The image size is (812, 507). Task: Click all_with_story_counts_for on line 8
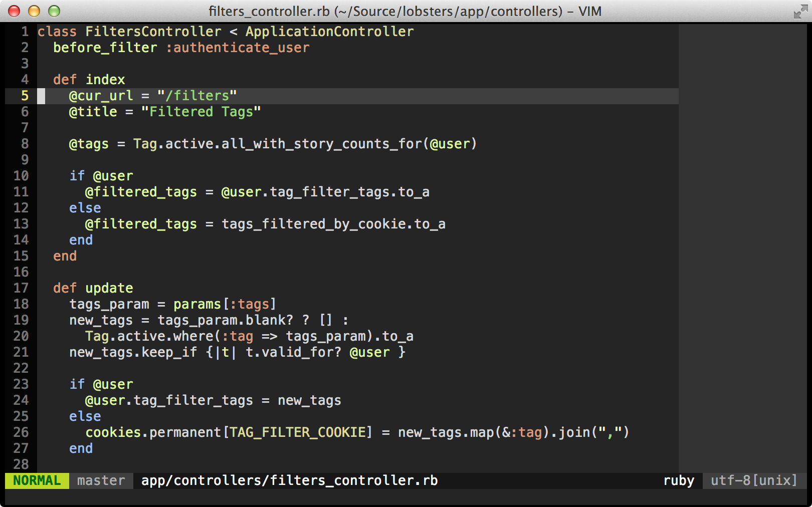tap(322, 144)
